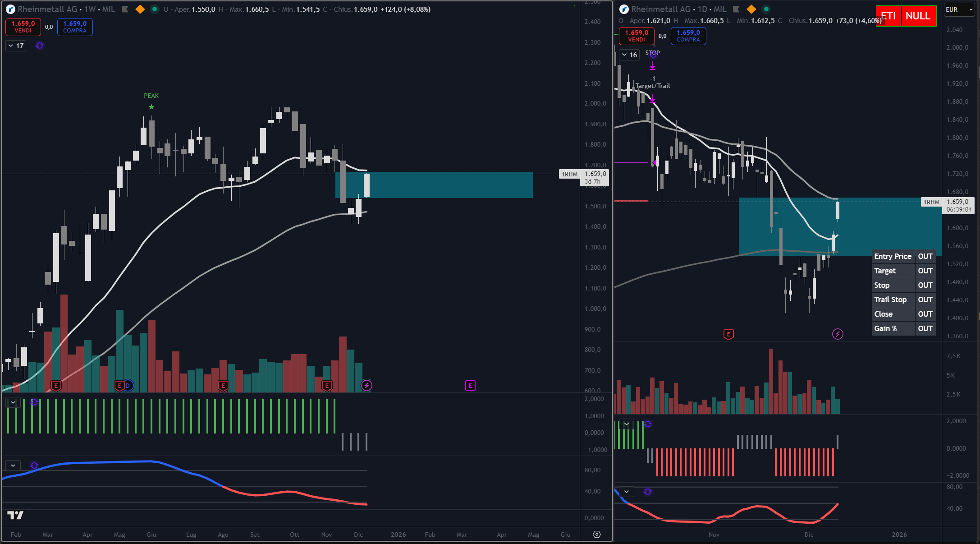This screenshot has height=544, width=980.
Task: Click the 1RHM price label on the weekly price axis
Action: pyautogui.click(x=569, y=174)
